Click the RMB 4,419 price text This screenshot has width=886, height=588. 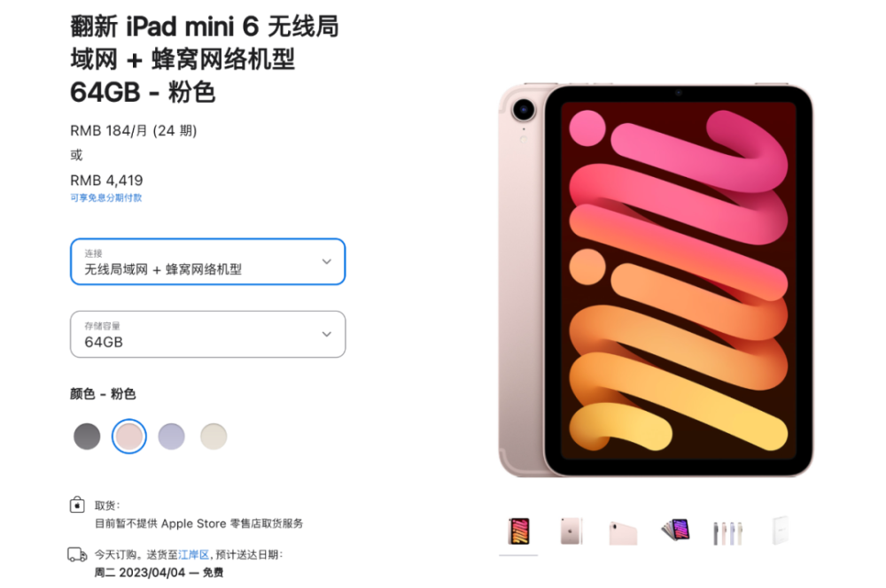(106, 180)
